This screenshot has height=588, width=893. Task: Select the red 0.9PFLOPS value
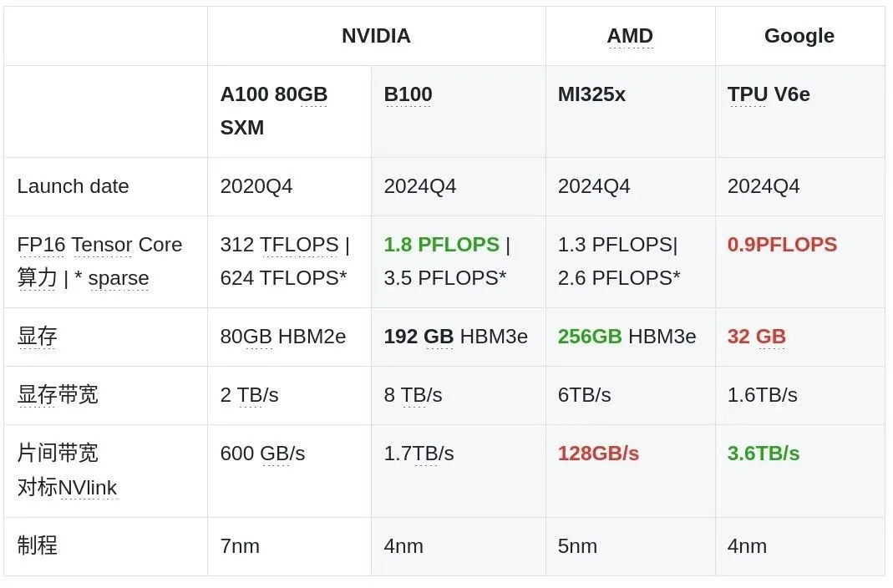782,244
